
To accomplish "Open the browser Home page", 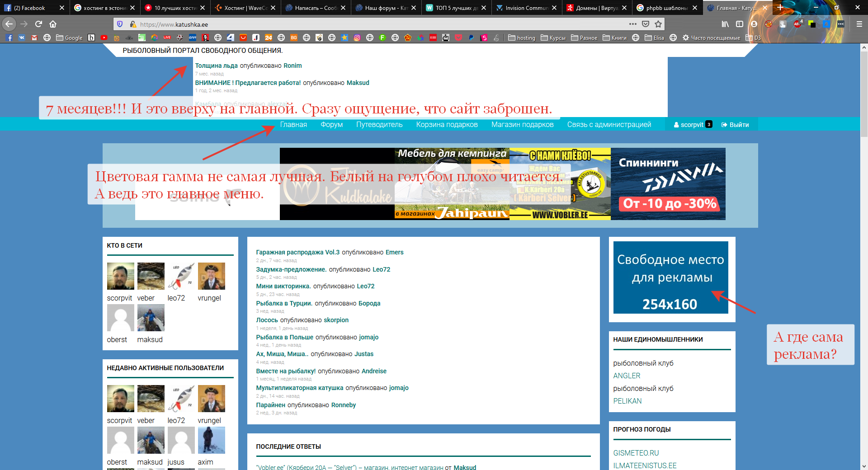I will [x=53, y=24].
